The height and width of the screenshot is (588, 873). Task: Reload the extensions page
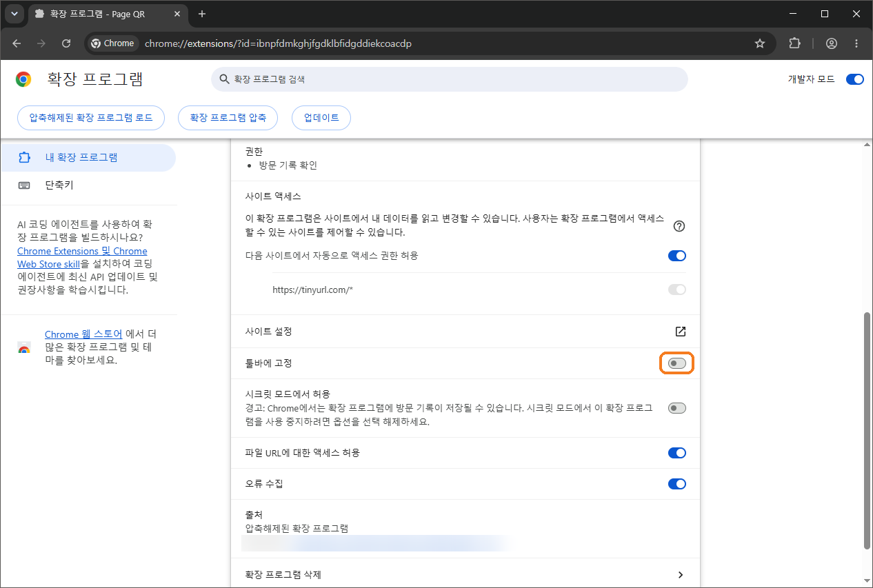(66, 43)
